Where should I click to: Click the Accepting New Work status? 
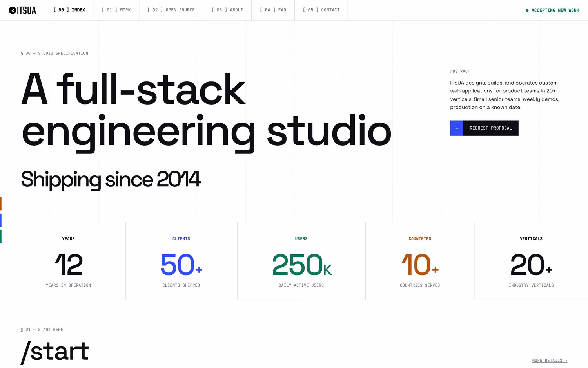pos(552,10)
